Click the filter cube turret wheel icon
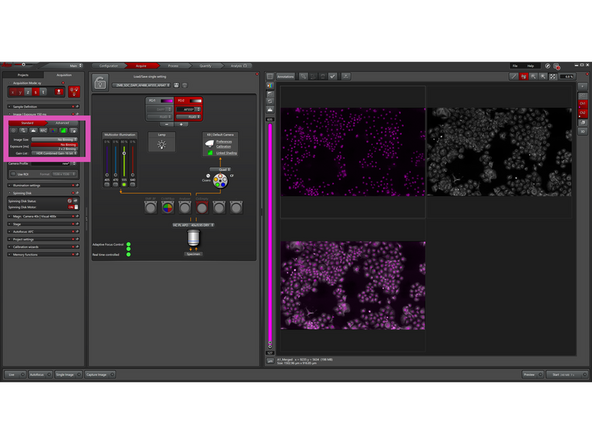Image resolution: width=592 pixels, height=444 pixels. coord(220,180)
